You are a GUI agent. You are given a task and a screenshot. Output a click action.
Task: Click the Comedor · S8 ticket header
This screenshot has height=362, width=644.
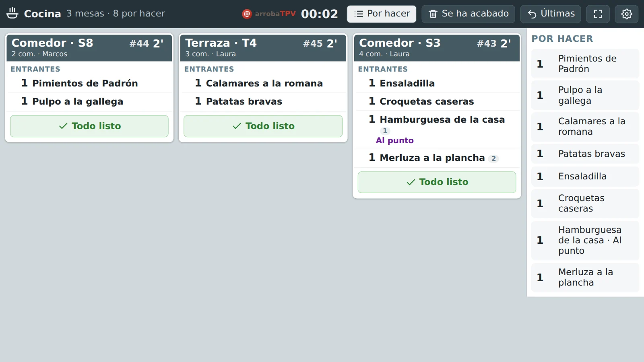[89, 47]
